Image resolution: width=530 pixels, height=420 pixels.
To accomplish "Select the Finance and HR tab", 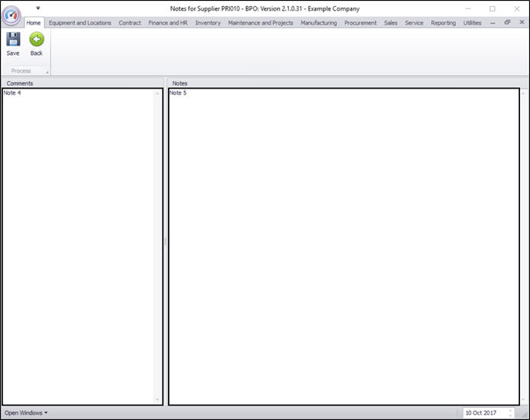I will pyautogui.click(x=168, y=23).
